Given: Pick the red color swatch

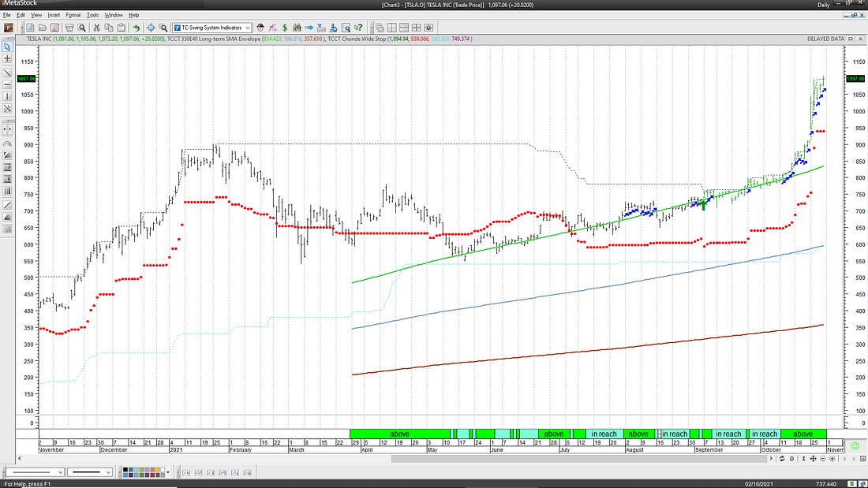Looking at the screenshot, I should coord(152,475).
